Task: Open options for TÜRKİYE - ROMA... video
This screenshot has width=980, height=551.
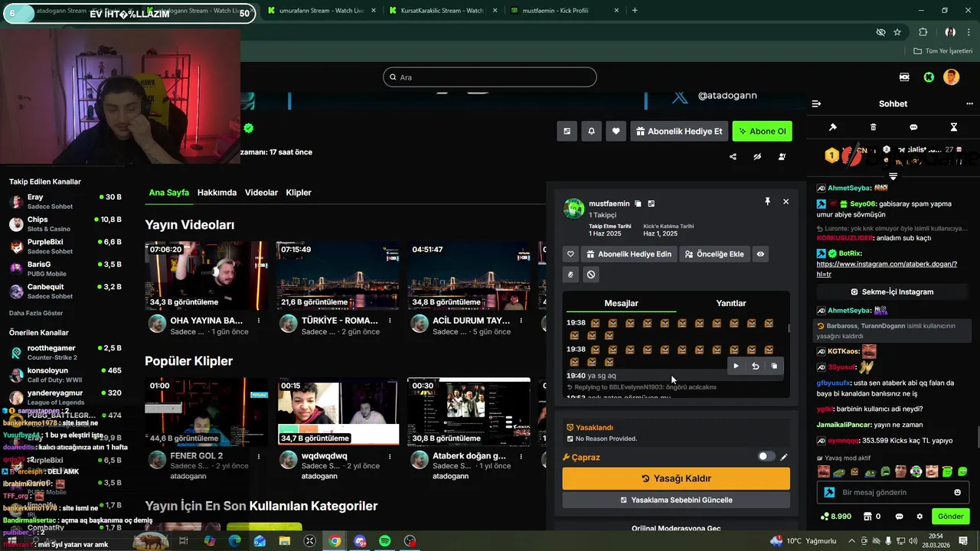Action: (x=390, y=321)
